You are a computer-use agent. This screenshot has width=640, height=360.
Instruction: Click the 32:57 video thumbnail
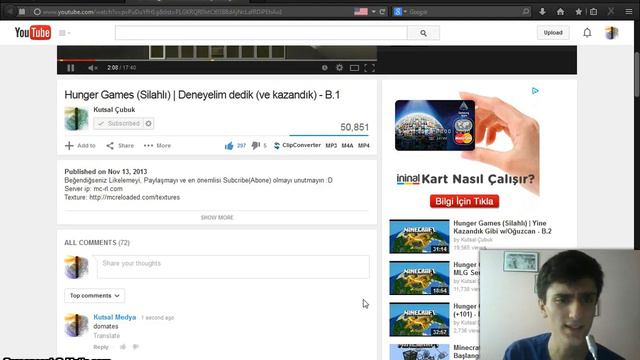pos(419,320)
